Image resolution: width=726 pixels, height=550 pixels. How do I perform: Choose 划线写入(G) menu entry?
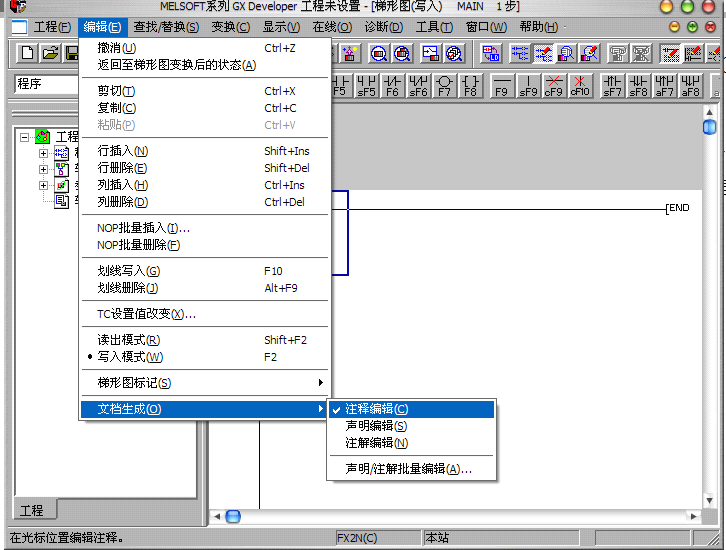204,271
